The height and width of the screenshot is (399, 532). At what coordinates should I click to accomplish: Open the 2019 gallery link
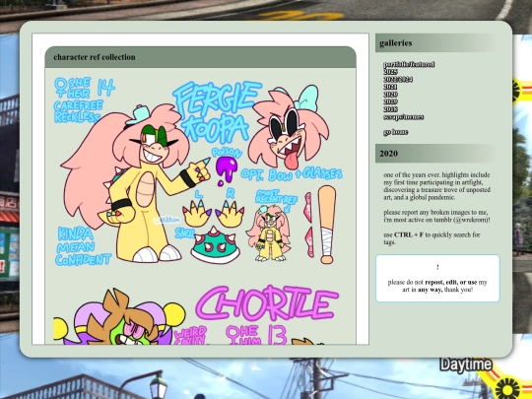[x=390, y=101]
